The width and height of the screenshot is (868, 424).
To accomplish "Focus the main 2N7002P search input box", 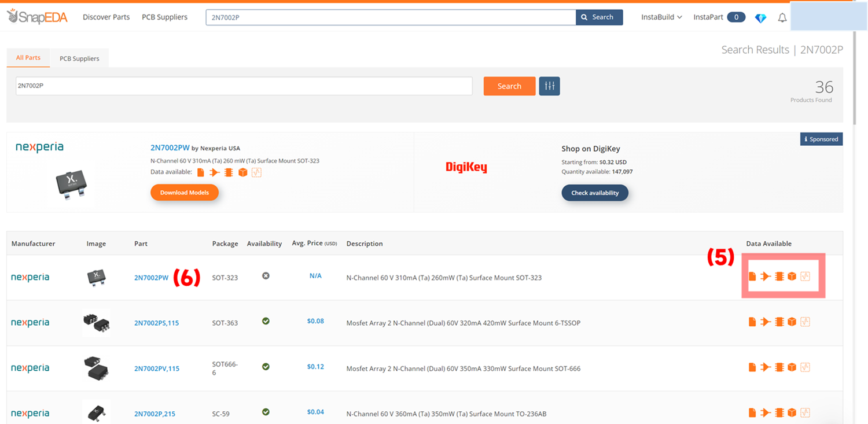I will click(x=244, y=86).
